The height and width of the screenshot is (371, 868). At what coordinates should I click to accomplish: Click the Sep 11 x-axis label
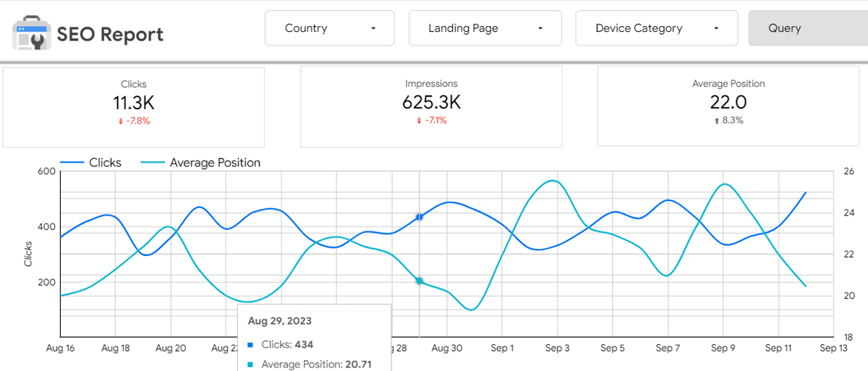(x=778, y=348)
